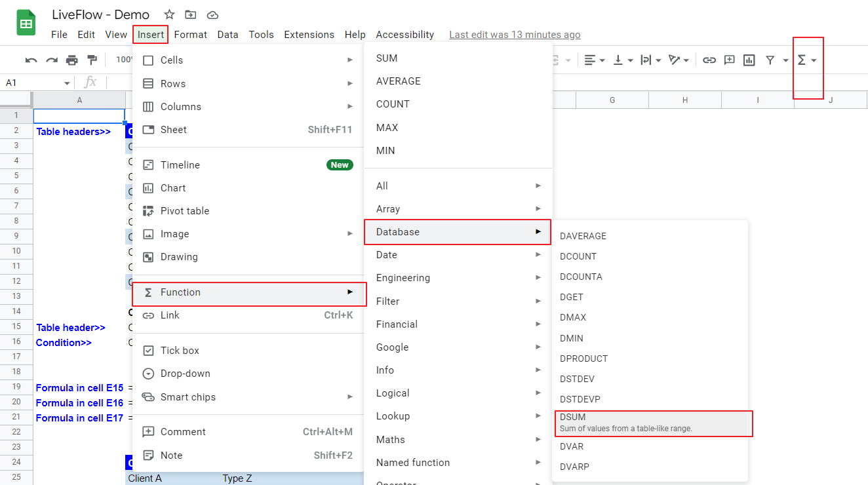Open the Vertical align toolbar control
This screenshot has width=868, height=485.
coord(622,60)
